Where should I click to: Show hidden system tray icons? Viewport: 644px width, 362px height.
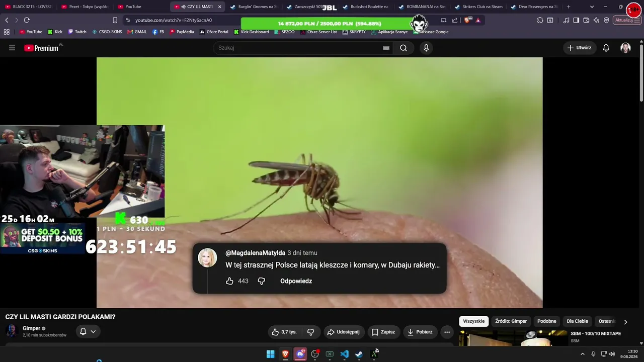[583, 354]
